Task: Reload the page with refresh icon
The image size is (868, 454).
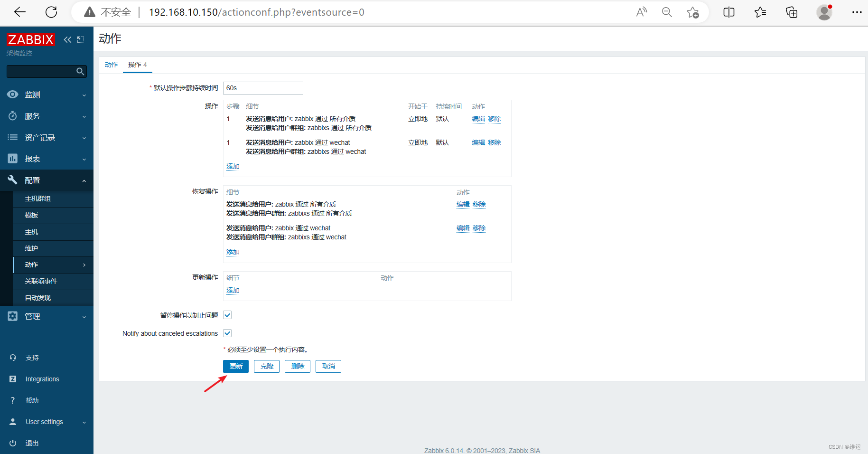Action: [x=51, y=12]
